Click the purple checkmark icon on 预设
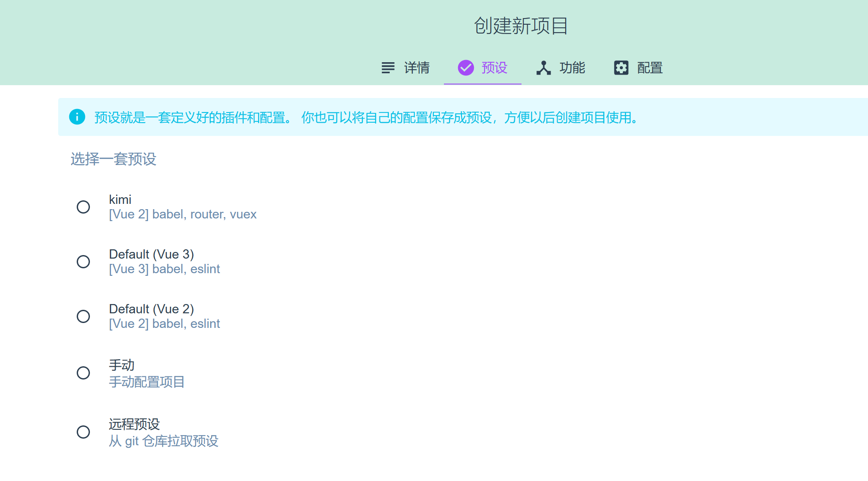The height and width of the screenshot is (481, 868). [x=466, y=68]
